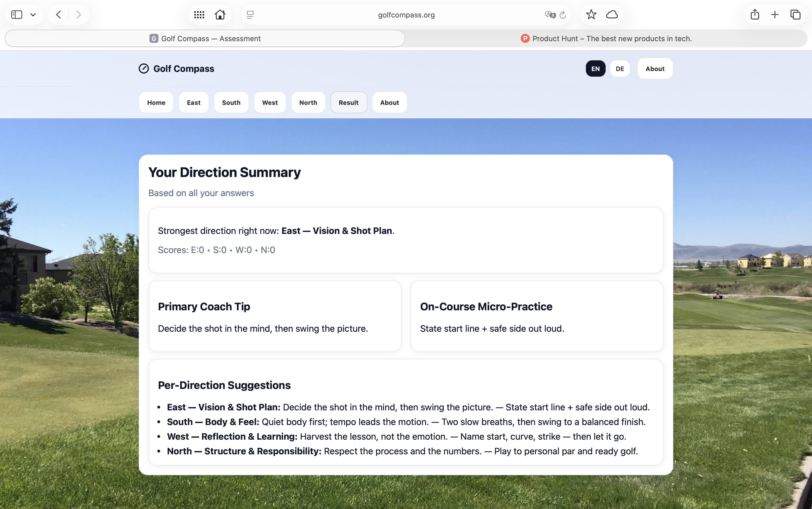
Task: Toggle the Safari sidebar
Action: 17,14
